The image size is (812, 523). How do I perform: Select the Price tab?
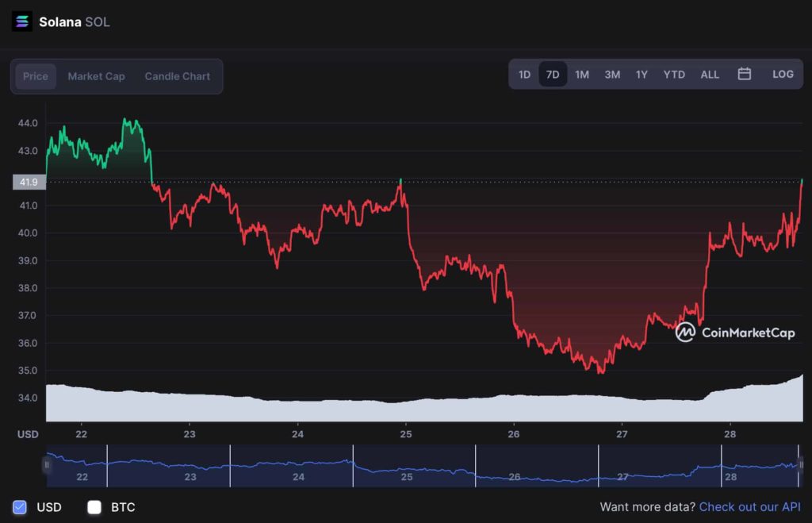[35, 76]
